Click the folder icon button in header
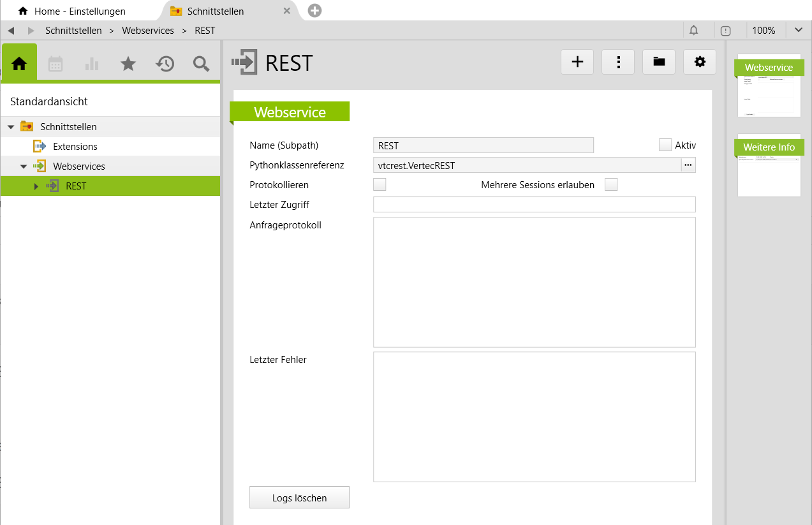 [x=659, y=62]
